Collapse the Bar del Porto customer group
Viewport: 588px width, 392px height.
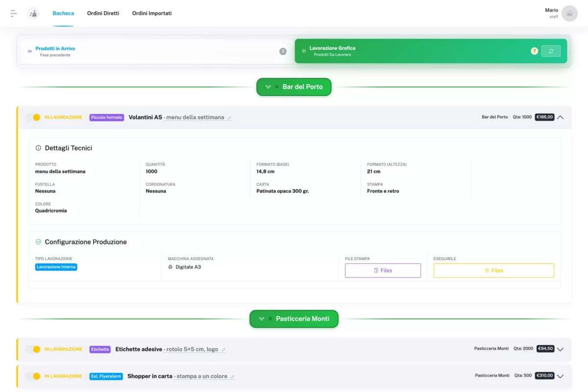(x=294, y=87)
